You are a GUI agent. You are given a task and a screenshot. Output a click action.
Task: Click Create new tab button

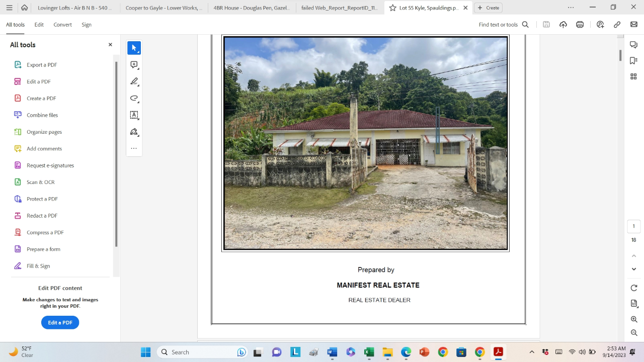[x=489, y=8]
